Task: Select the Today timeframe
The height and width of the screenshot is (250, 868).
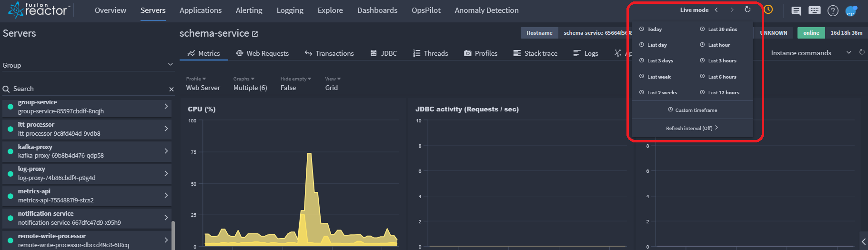Action: (x=651, y=29)
